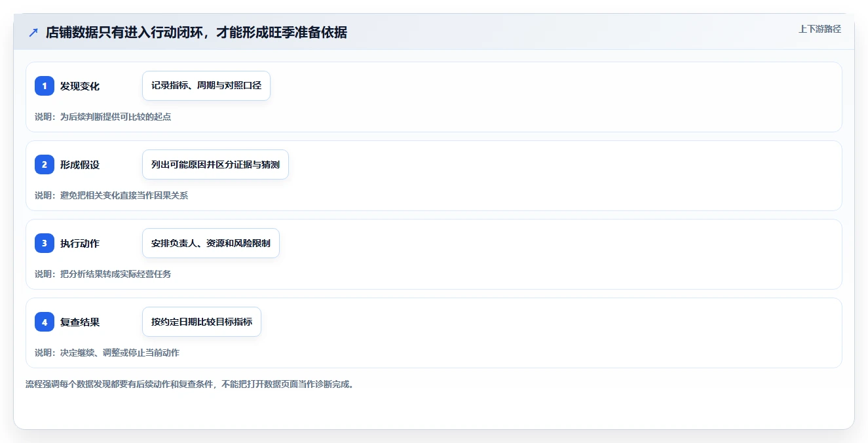Click the step 3 number badge
The height and width of the screenshot is (443, 868).
click(x=45, y=243)
